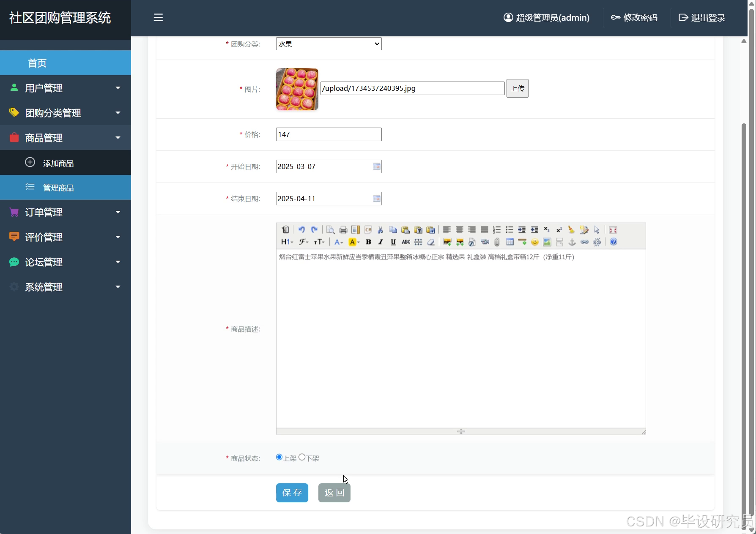Apply superscript formatting
Viewport: 756px width, 534px height.
[559, 230]
